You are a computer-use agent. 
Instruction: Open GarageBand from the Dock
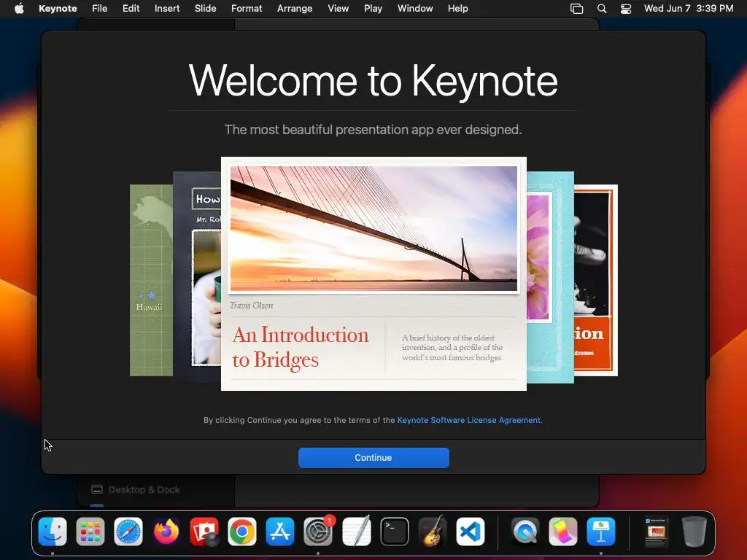(x=432, y=532)
